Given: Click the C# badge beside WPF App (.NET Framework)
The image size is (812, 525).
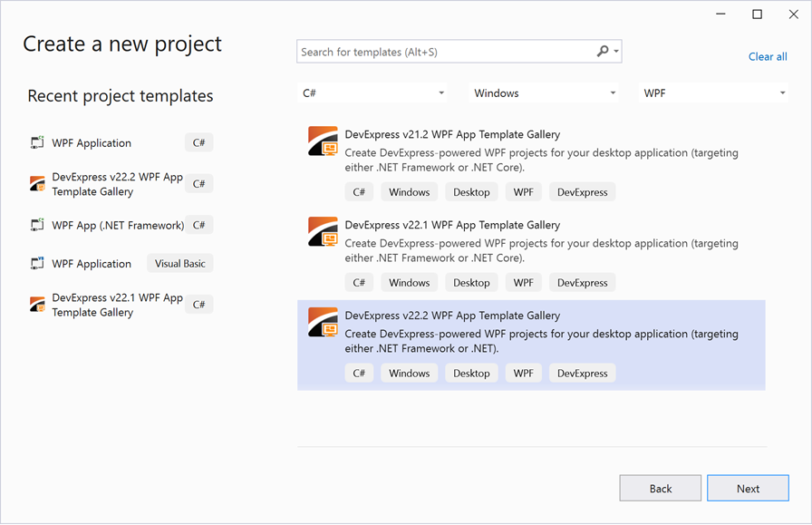Looking at the screenshot, I should point(198,225).
